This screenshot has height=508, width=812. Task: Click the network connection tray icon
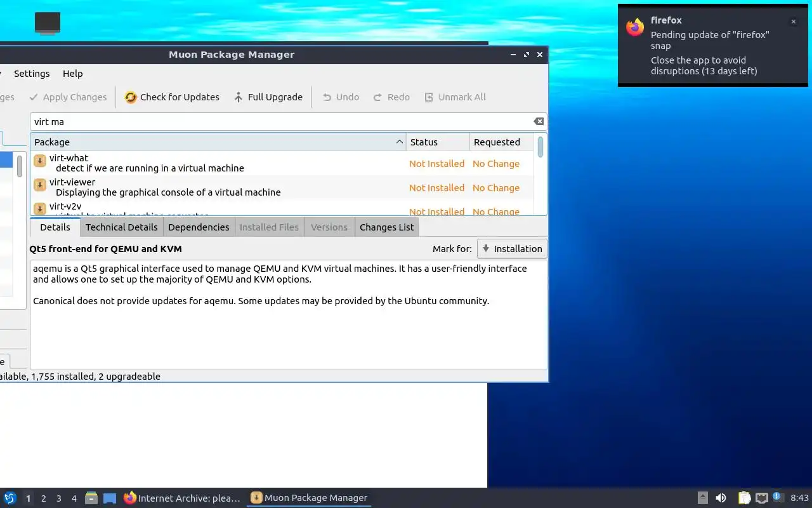[x=762, y=498]
